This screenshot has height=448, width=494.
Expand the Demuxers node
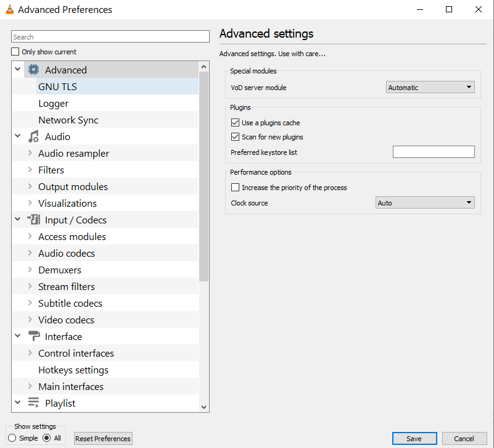click(30, 270)
